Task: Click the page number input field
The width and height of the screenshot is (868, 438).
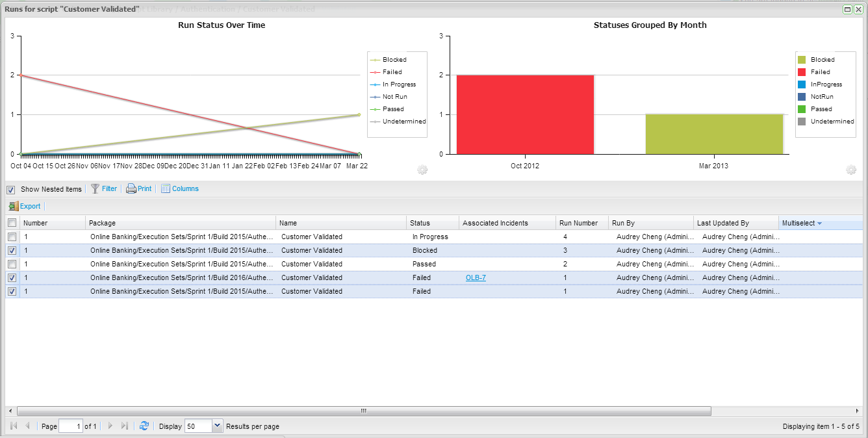Action: [x=70, y=426]
